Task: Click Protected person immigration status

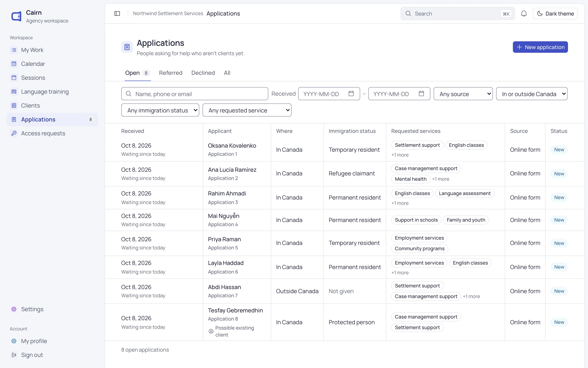Action: 352,322
